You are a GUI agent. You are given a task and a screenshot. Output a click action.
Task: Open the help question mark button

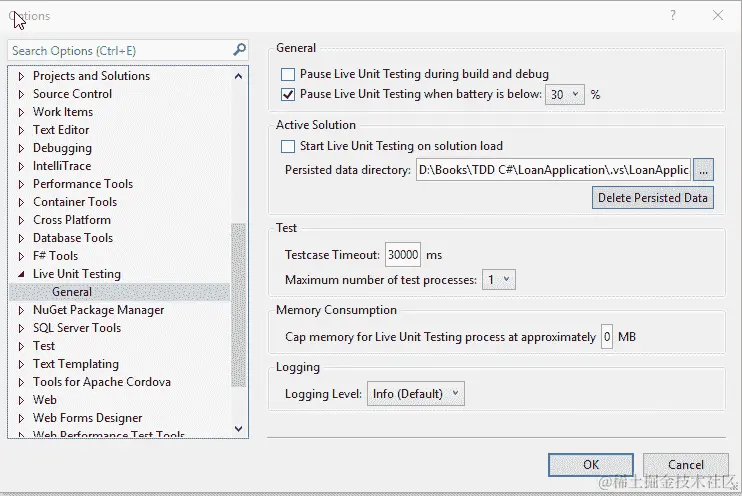point(672,16)
